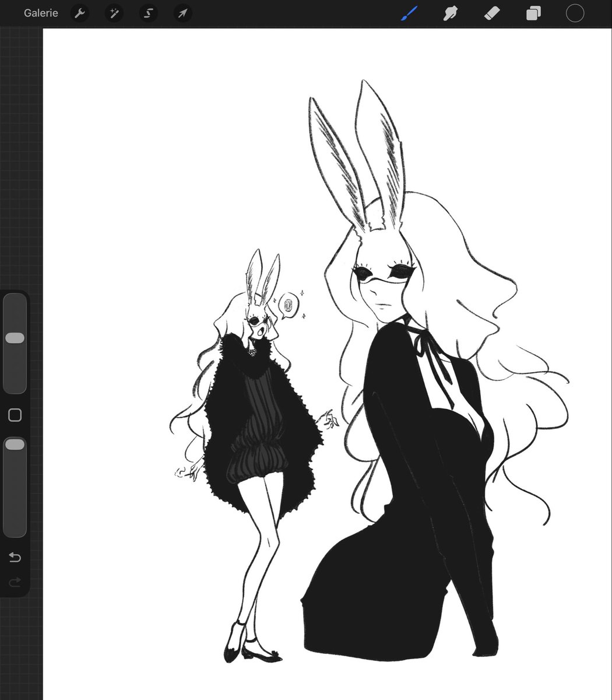
Task: Open the black color picker circle
Action: 575,13
